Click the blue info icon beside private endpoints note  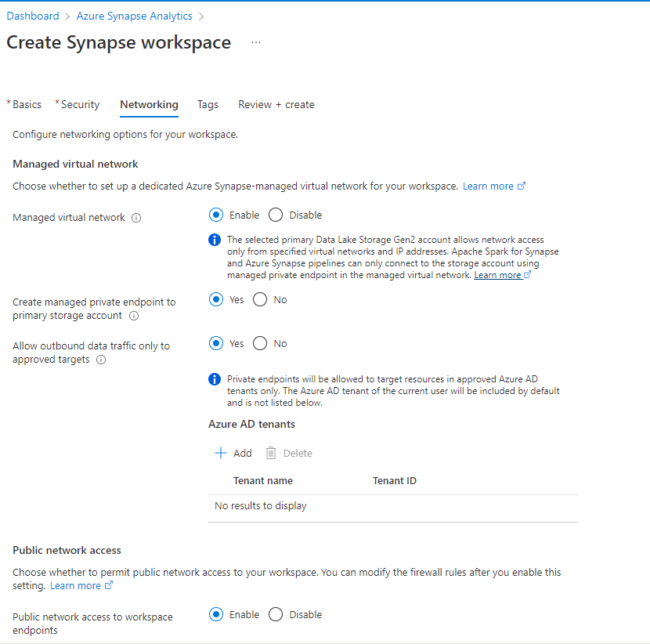click(215, 379)
